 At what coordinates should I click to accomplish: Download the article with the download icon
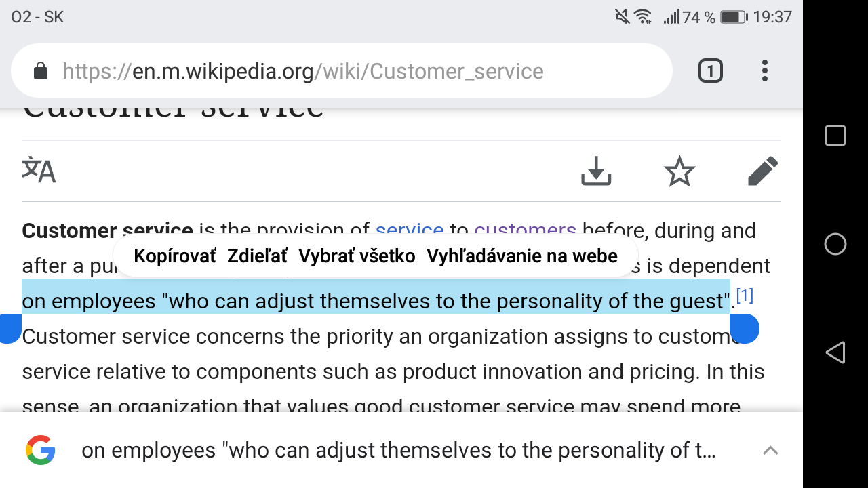pos(596,171)
